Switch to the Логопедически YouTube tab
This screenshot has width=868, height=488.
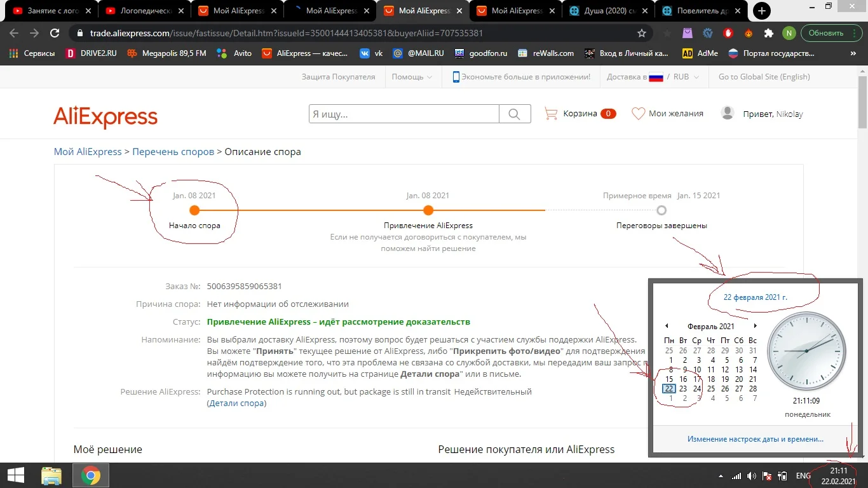(x=145, y=11)
